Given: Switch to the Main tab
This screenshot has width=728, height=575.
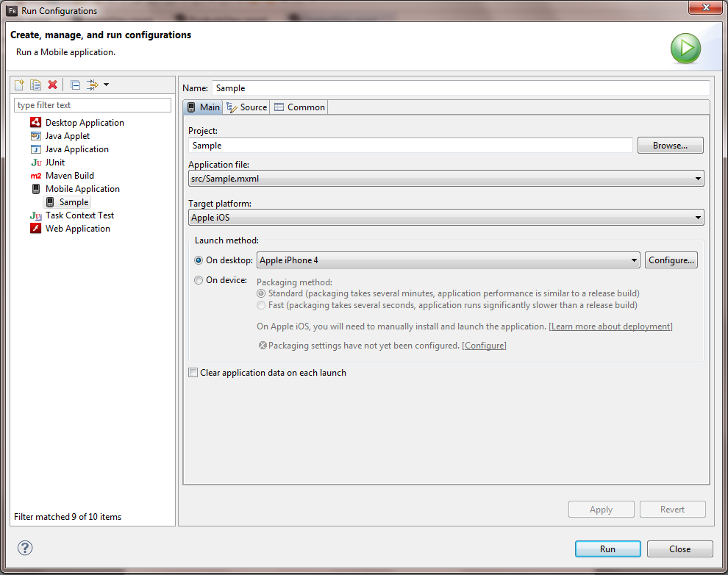Looking at the screenshot, I should 203,107.
